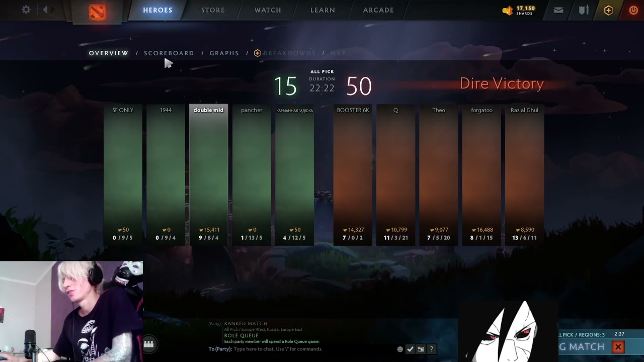Image resolution: width=644 pixels, height=362 pixels.
Task: Click the back navigation arrow
Action: (45, 10)
